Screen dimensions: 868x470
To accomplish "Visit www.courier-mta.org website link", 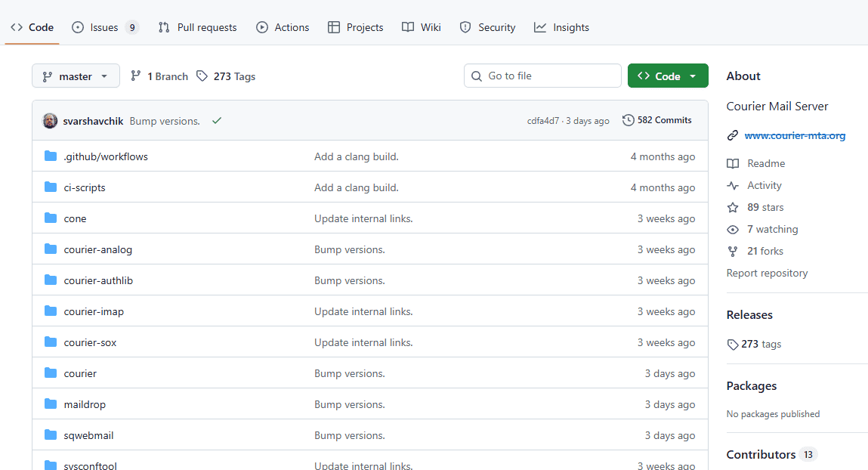I will click(x=795, y=135).
